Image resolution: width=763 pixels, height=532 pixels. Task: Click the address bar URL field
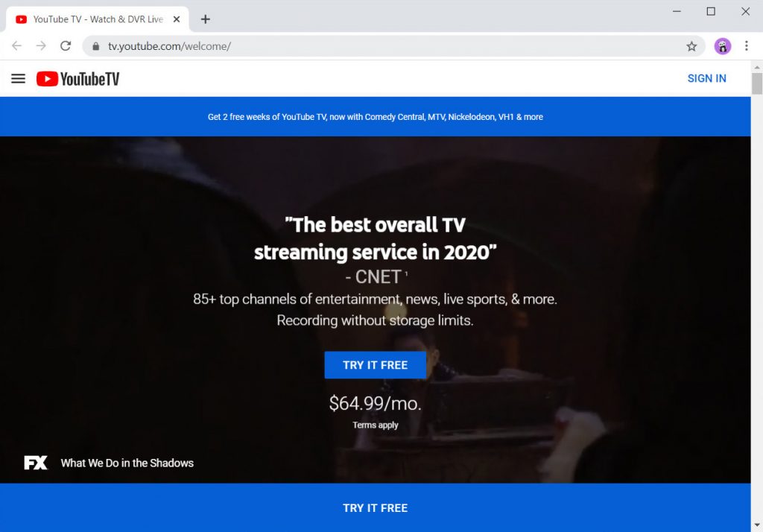tap(394, 46)
